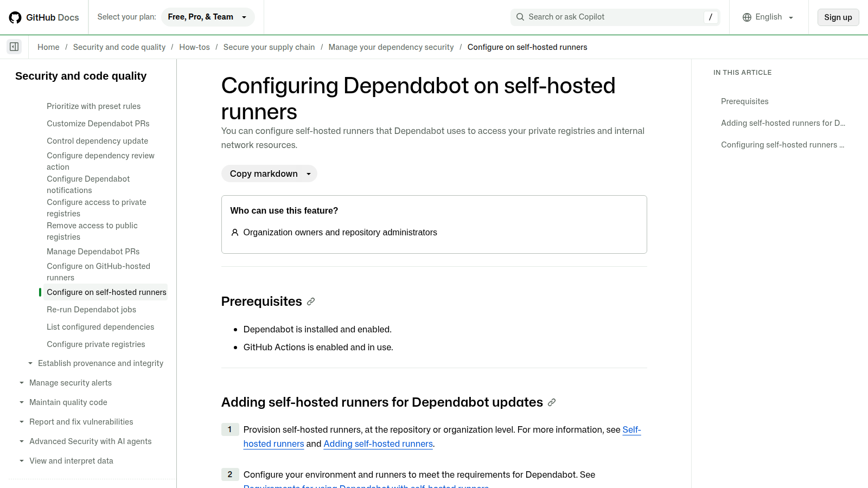Go to Home breadcrumb
868x488 pixels.
[x=48, y=47]
